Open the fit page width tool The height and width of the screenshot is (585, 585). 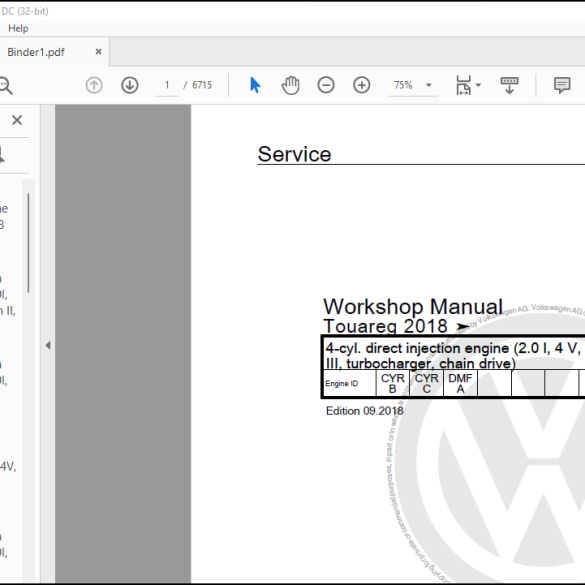point(463,85)
